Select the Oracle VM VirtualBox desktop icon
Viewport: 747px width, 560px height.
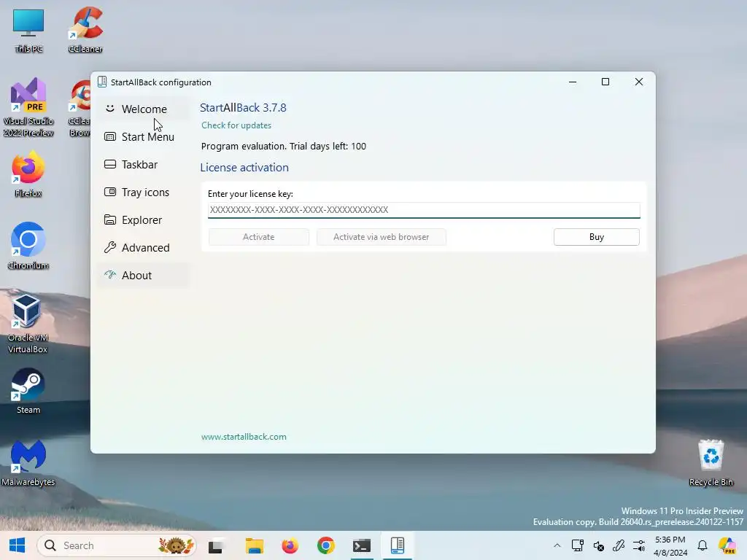tap(28, 324)
